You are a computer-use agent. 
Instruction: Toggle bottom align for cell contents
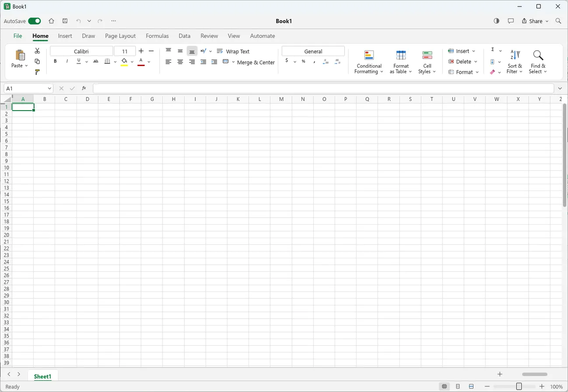[192, 51]
